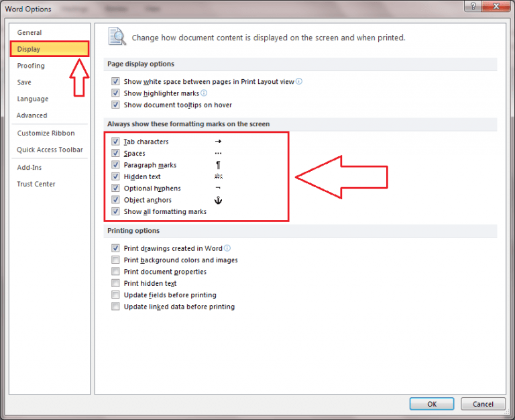This screenshot has height=420, width=515.
Task: Enable Print background colors and images
Action: point(115,260)
